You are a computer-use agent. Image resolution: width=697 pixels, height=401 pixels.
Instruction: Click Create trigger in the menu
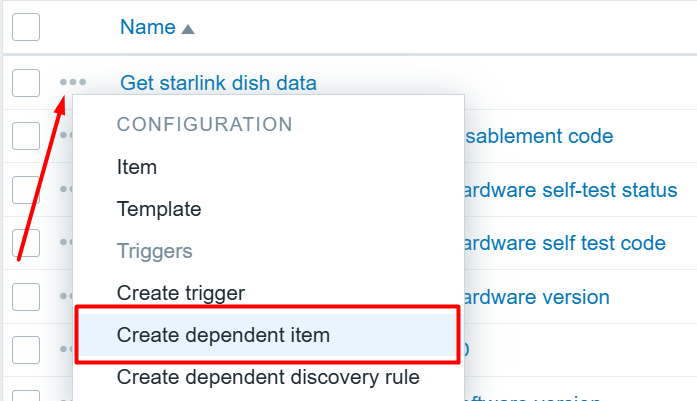181,293
